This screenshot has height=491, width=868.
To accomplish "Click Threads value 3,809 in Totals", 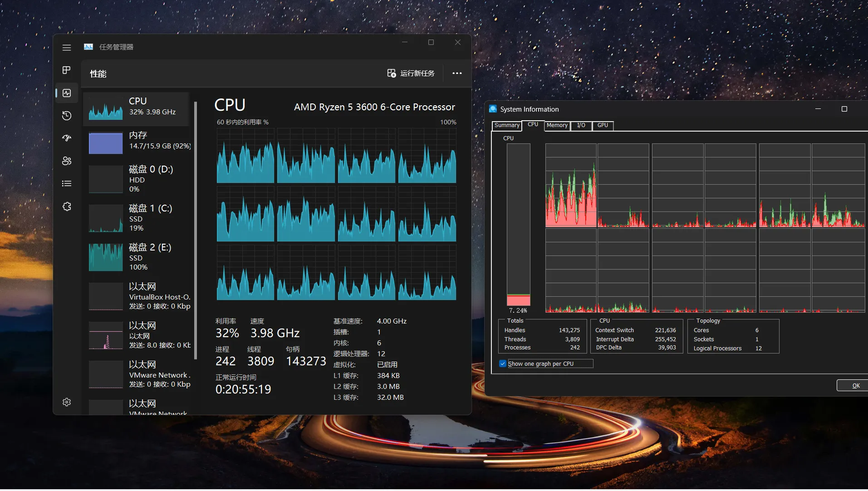I will (x=572, y=339).
